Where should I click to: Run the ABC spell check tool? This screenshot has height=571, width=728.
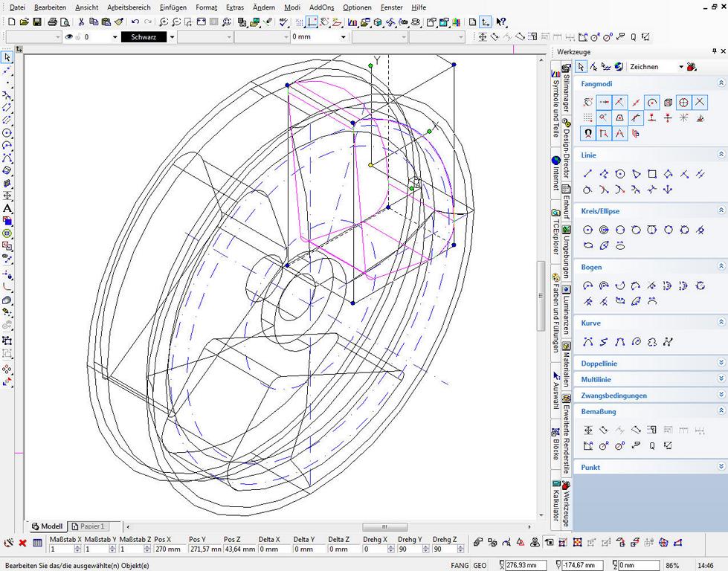(x=283, y=22)
